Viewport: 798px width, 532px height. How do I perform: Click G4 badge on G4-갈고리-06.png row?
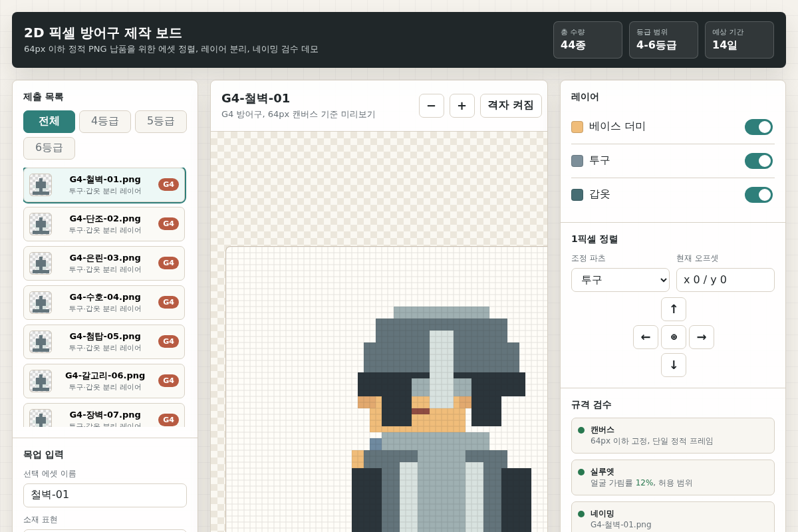tap(168, 380)
